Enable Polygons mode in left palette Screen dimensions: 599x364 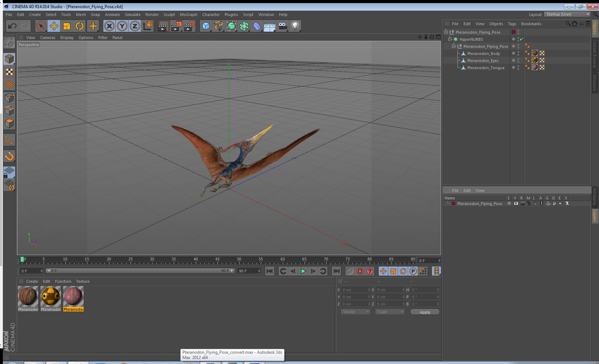point(9,123)
